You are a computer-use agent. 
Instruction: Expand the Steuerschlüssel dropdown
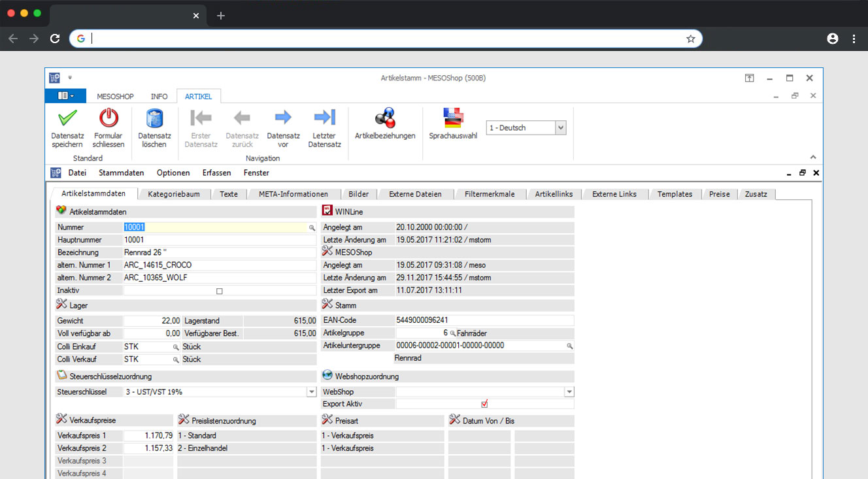click(x=311, y=392)
